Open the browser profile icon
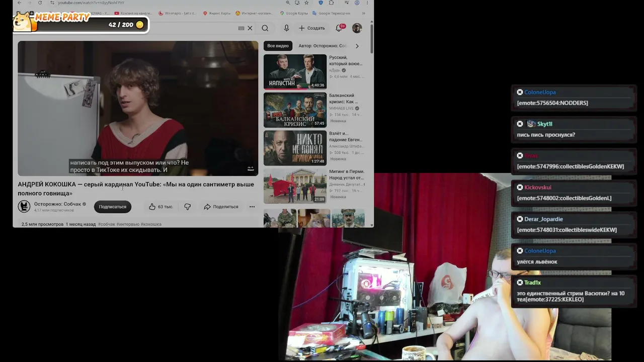The width and height of the screenshot is (644, 362). click(357, 3)
